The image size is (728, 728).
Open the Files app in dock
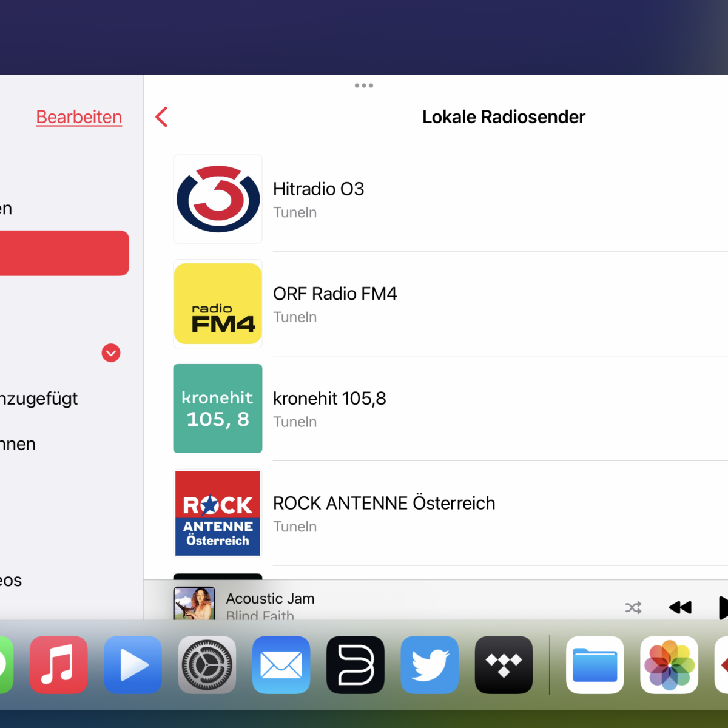pos(595,665)
